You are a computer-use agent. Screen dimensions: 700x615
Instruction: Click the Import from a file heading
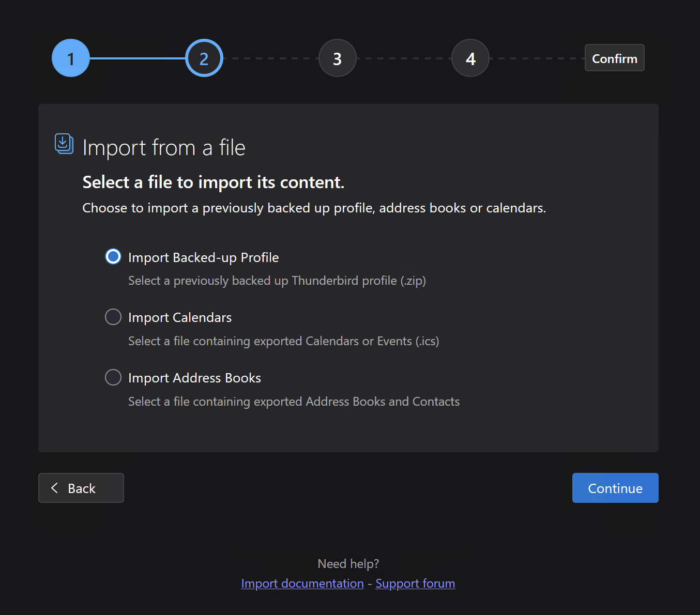[164, 147]
